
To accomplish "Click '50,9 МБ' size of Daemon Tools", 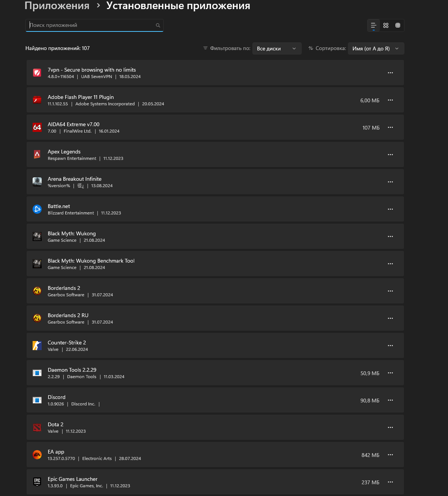I will click(370, 373).
